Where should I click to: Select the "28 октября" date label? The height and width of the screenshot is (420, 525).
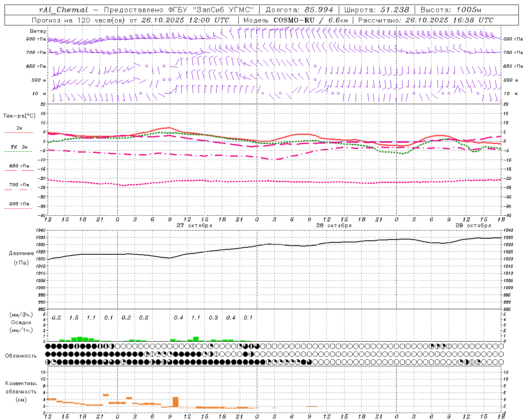coord(334,226)
